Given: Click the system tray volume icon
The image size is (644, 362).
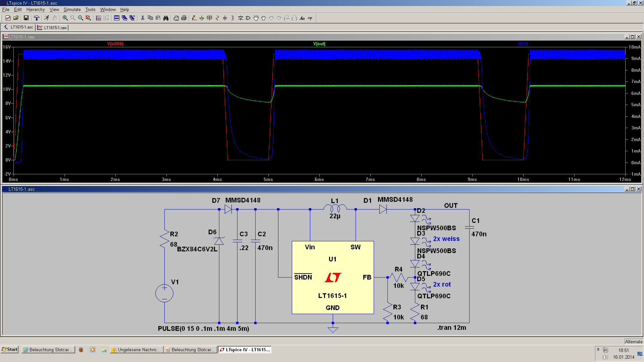Looking at the screenshot, I should [x=605, y=357].
